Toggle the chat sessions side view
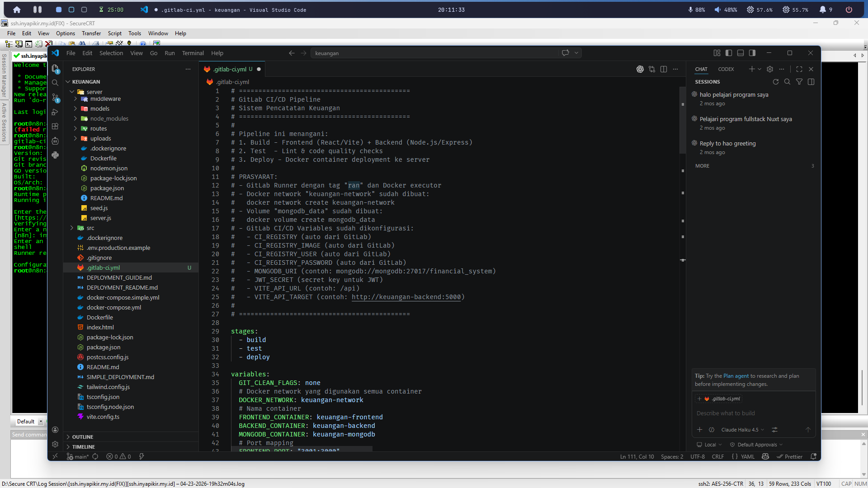Viewport: 868px width, 488px height. 811,82
